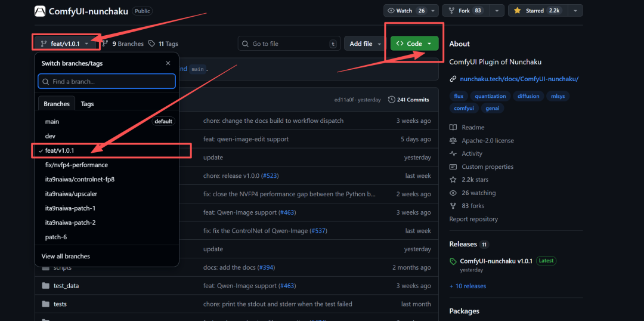Close the Switch branches/tags popup
Screen dimensions: 644x321
[168, 63]
